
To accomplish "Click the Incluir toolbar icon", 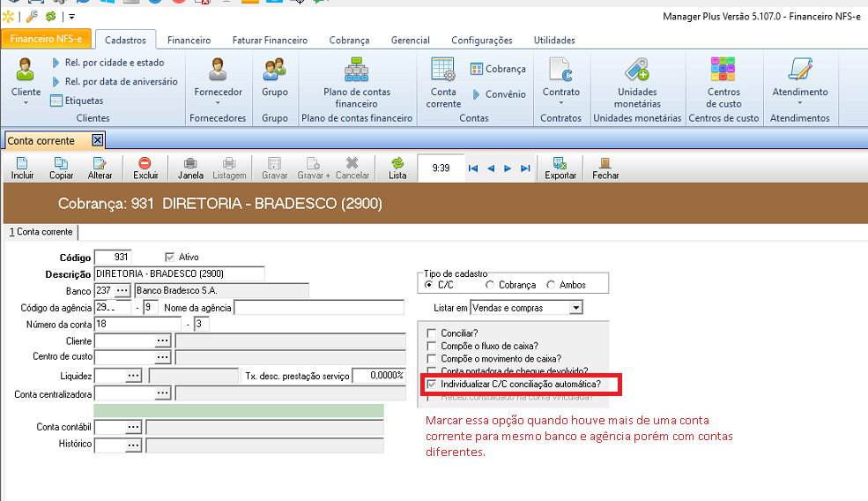I will [x=22, y=167].
